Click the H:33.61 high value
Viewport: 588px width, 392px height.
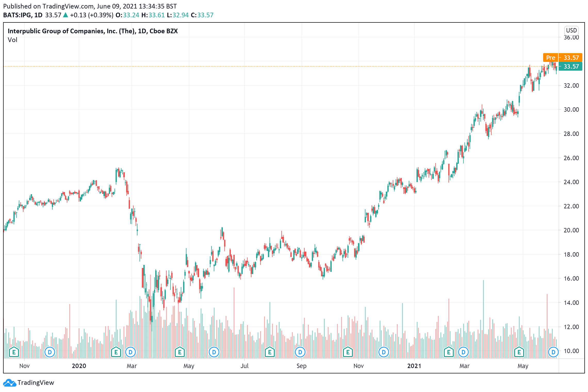point(153,15)
